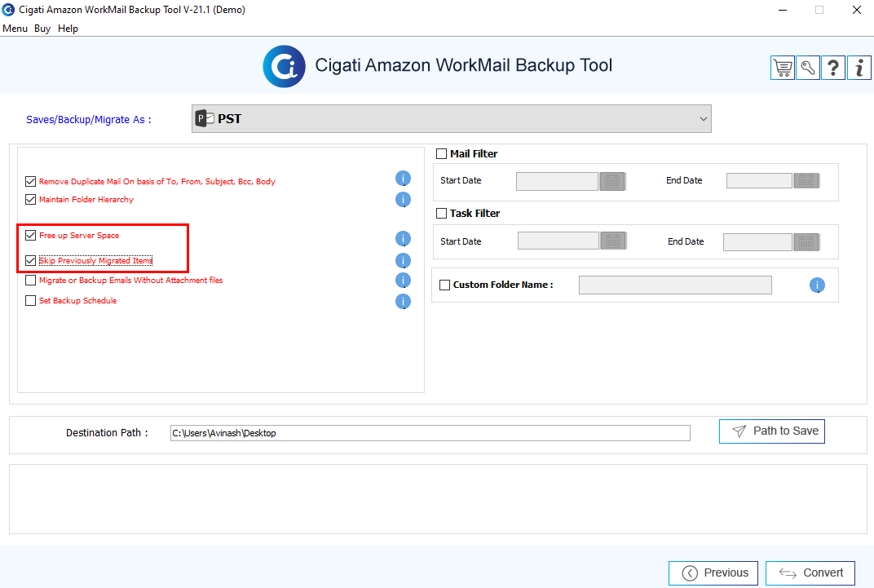Click the Task Filter Start Date field
Screen dimensions: 874x588
tap(558, 241)
